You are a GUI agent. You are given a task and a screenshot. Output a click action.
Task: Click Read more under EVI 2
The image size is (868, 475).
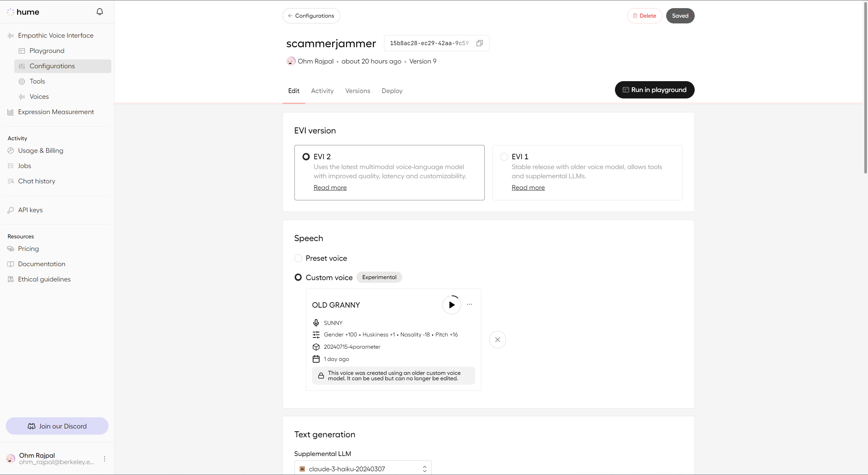pos(330,187)
